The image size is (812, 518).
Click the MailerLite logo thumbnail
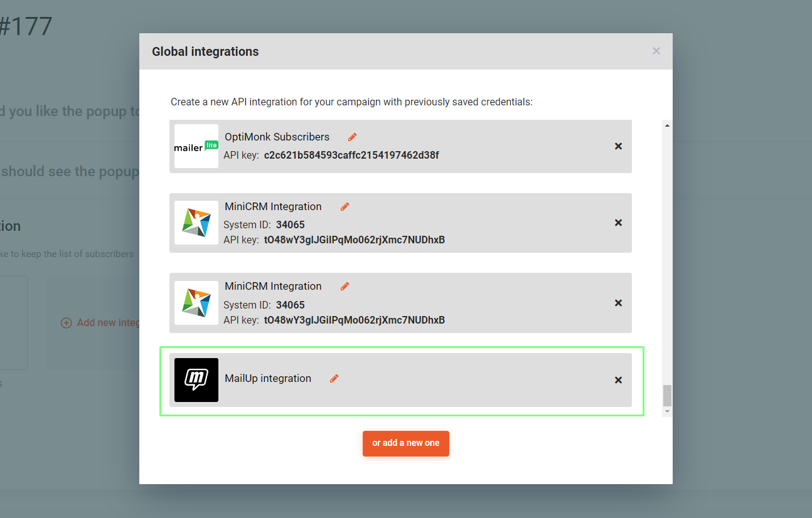click(196, 146)
